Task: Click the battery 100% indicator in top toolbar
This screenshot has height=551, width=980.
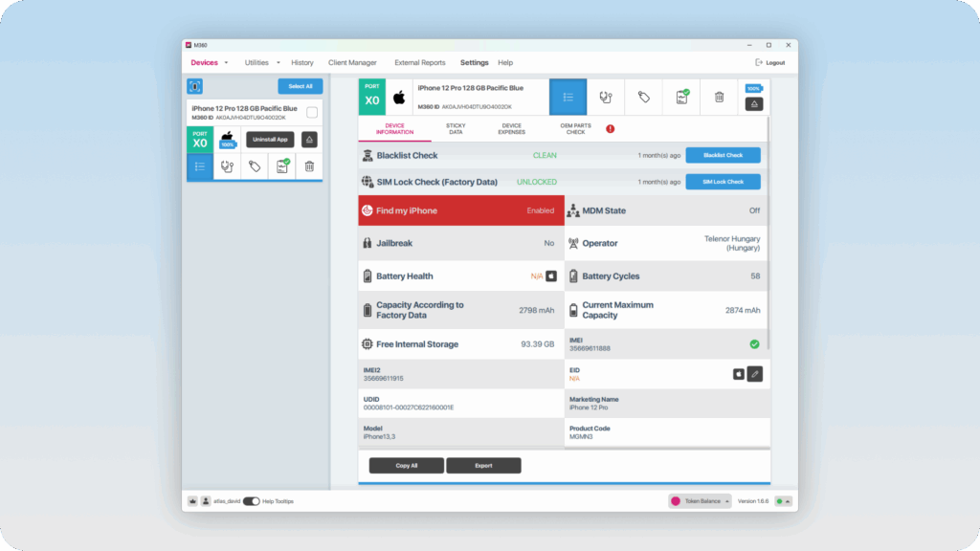Action: [754, 88]
